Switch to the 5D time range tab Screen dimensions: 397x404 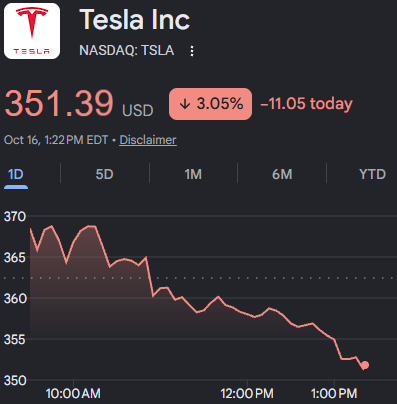click(105, 174)
